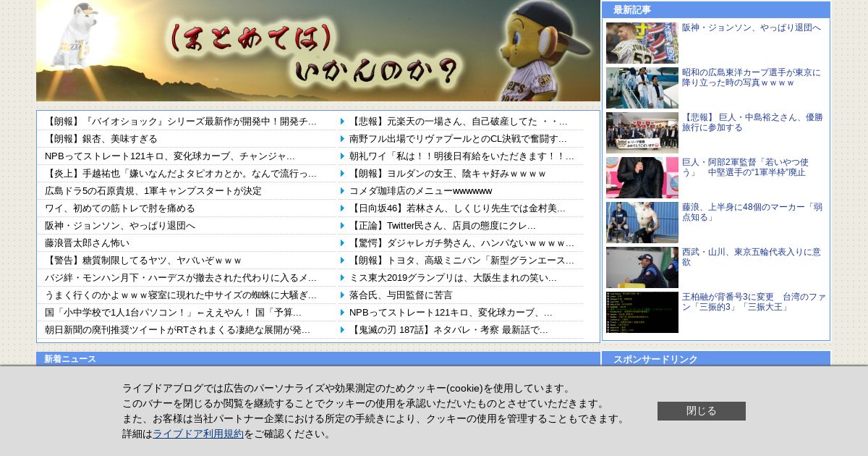868x456 pixels.
Task: Click arrow icon beside コメダ珈琲店のメニュー
Action: [343, 190]
